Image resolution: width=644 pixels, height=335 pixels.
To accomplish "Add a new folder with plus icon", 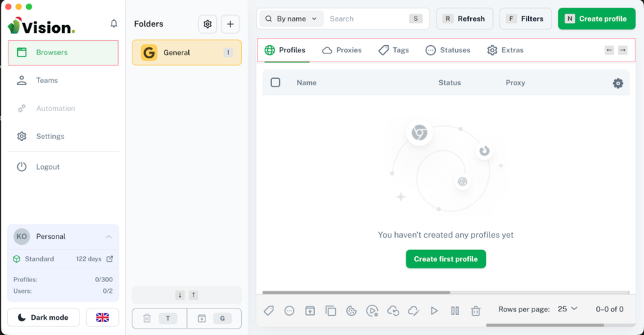I will (230, 24).
